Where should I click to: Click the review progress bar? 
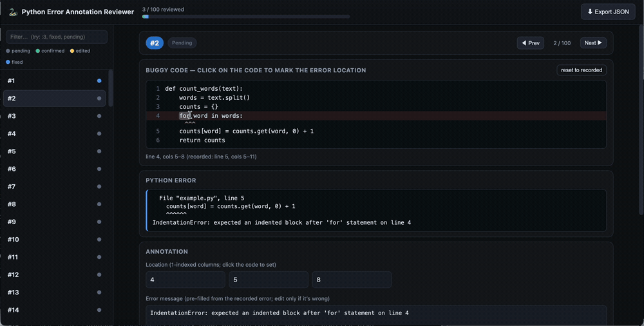click(x=246, y=17)
